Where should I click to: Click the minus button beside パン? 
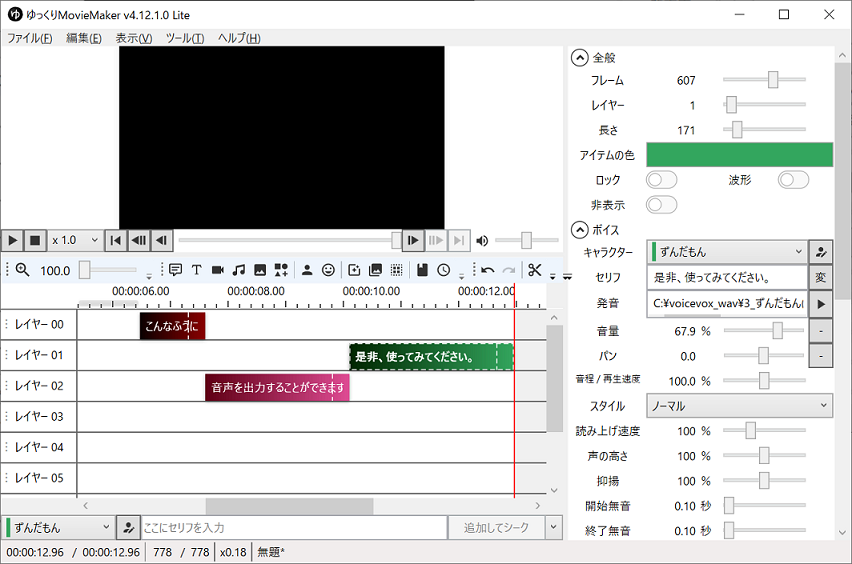[x=820, y=356]
